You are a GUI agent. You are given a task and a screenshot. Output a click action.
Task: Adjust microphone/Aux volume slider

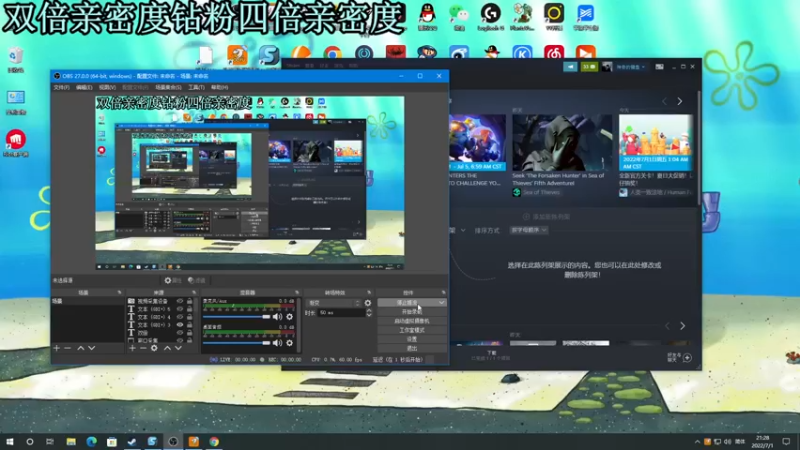236,317
